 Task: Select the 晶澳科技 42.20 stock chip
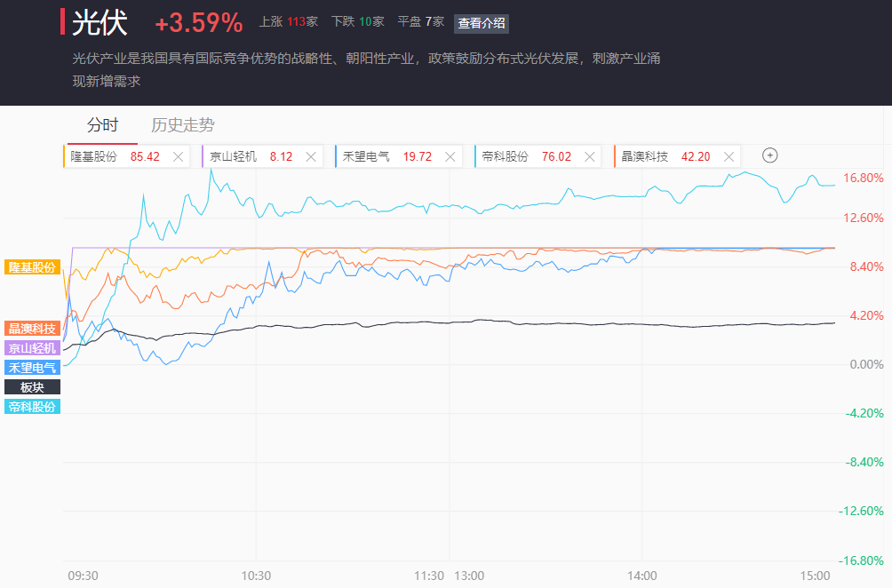(677, 157)
